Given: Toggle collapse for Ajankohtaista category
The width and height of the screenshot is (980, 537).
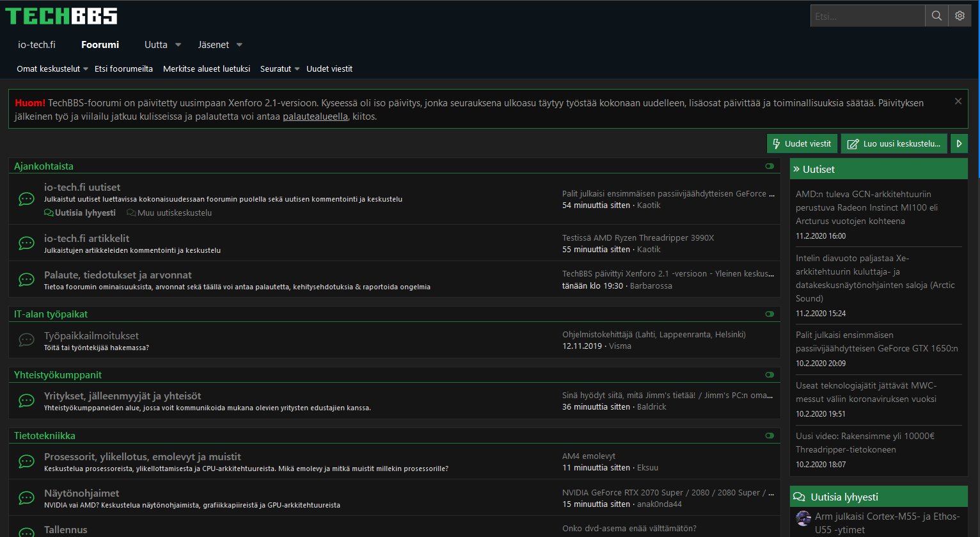Looking at the screenshot, I should click(770, 166).
